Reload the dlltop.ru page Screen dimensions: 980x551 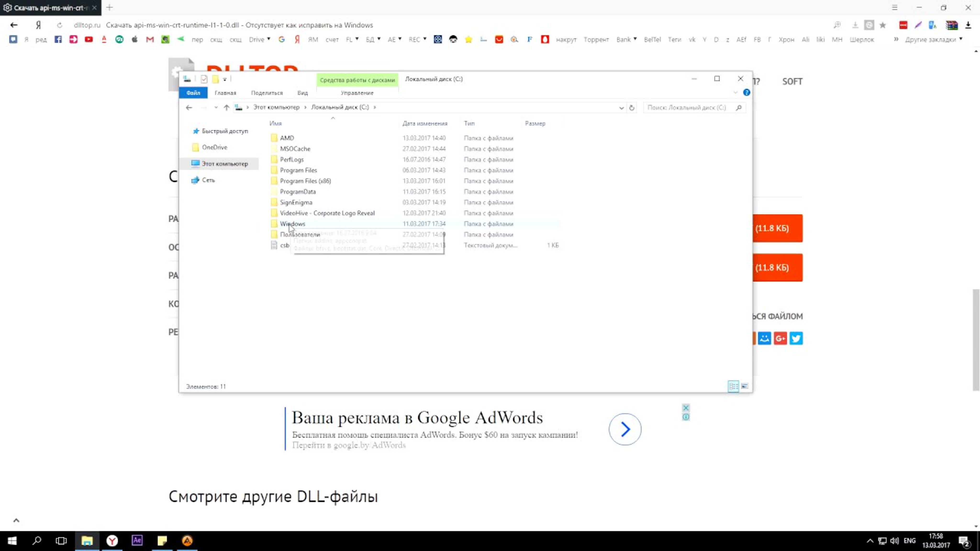coord(59,25)
